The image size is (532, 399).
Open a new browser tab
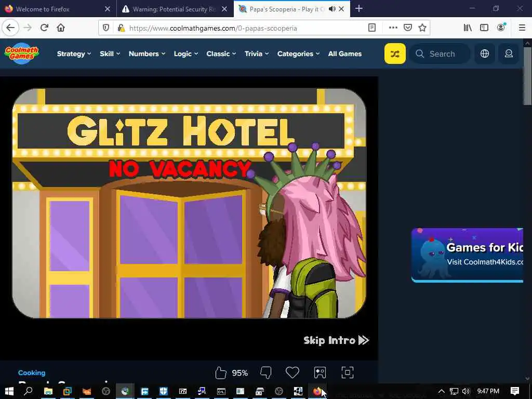click(359, 9)
